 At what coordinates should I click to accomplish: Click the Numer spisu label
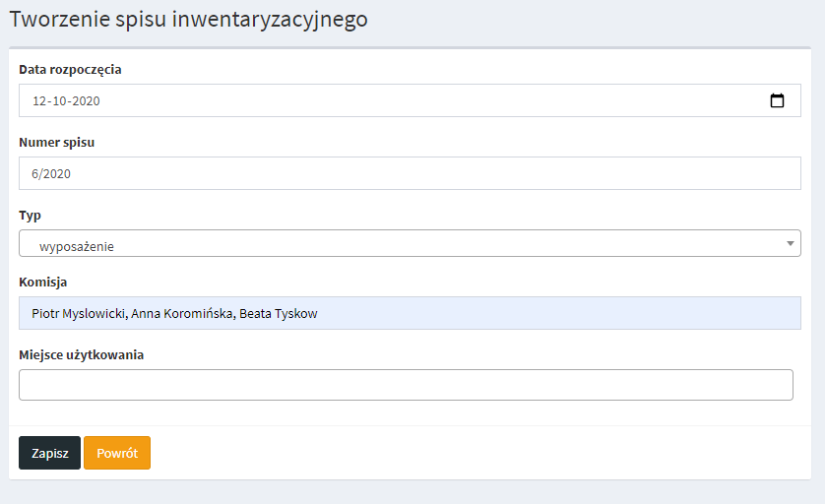(57, 142)
